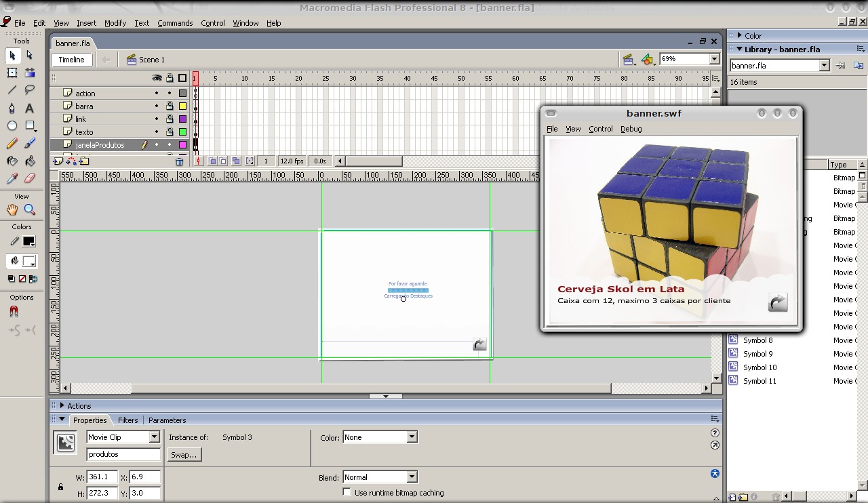Show or hide all layers eye icon
The height and width of the screenshot is (503, 868).
coord(157,78)
